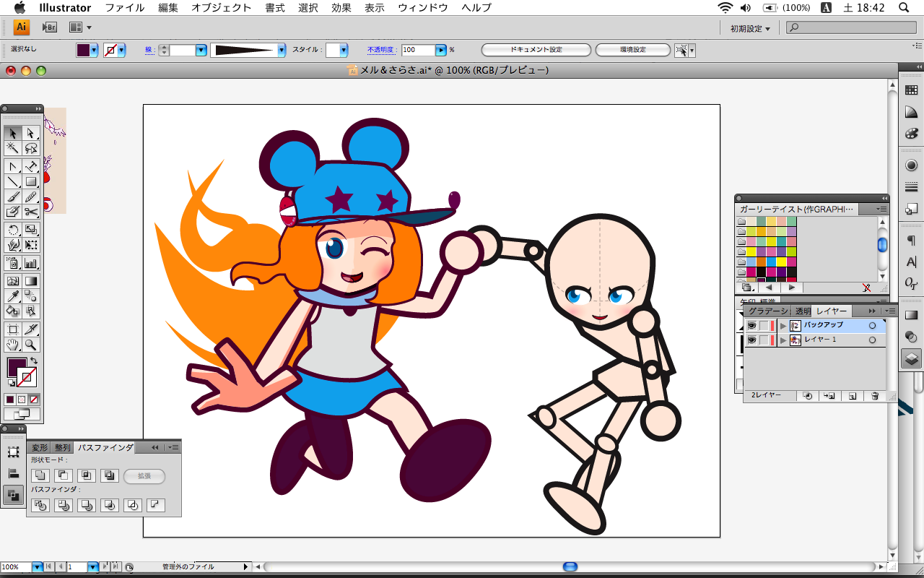This screenshot has width=924, height=578.
Task: Delete layer with trash icon in Layers panel
Action: (x=875, y=396)
